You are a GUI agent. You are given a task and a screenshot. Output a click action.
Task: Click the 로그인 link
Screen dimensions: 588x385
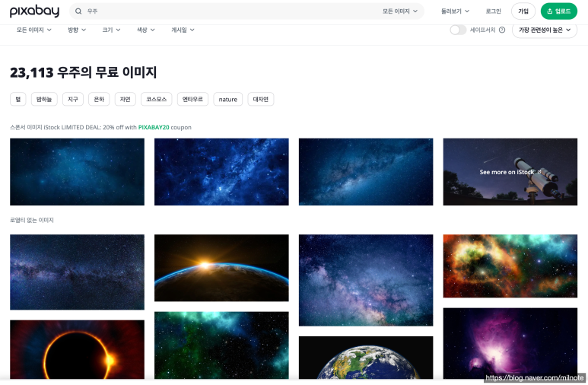(493, 11)
